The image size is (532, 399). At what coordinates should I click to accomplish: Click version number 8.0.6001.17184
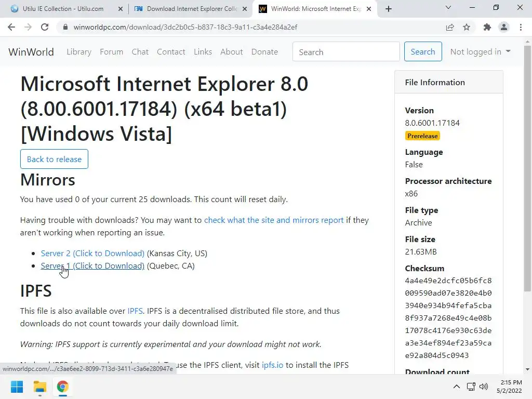coord(432,123)
